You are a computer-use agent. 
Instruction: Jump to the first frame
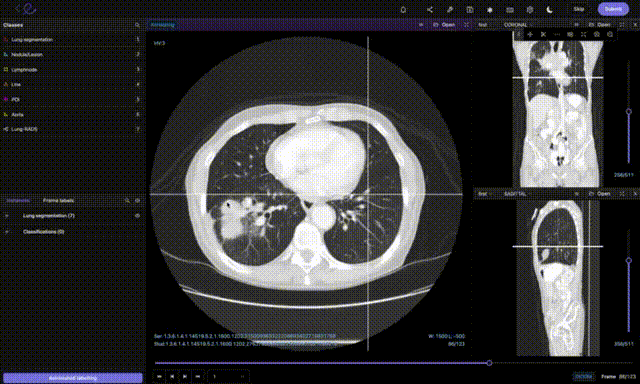[x=159, y=376]
